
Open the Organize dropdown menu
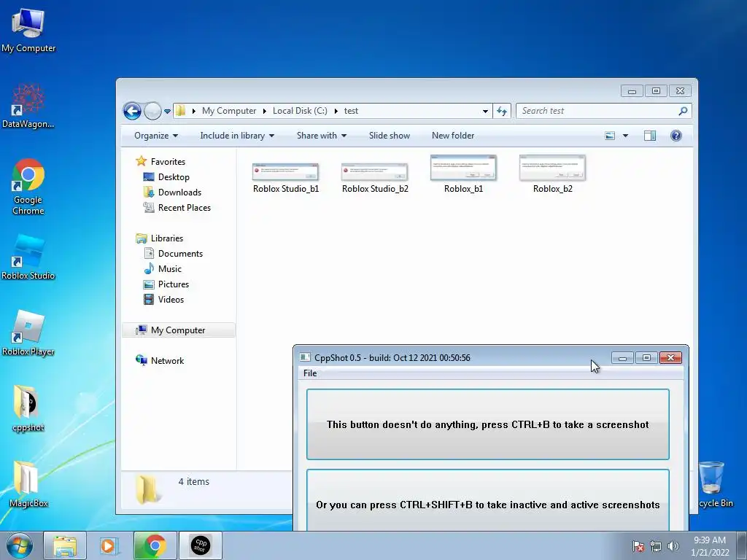point(156,136)
